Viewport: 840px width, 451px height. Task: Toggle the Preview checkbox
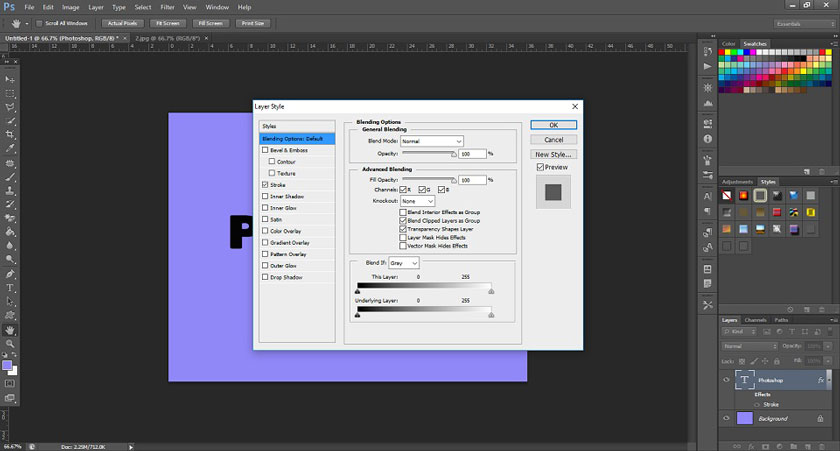coord(540,167)
